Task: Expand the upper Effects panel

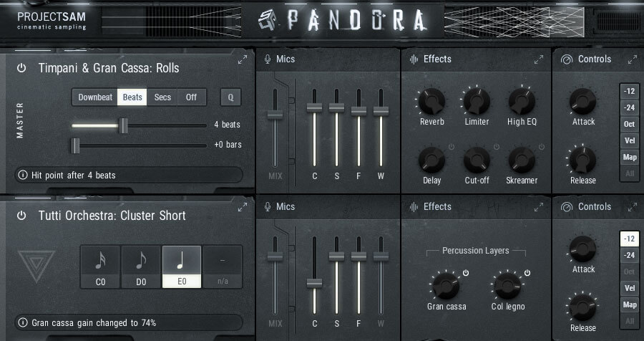Action: pos(538,60)
